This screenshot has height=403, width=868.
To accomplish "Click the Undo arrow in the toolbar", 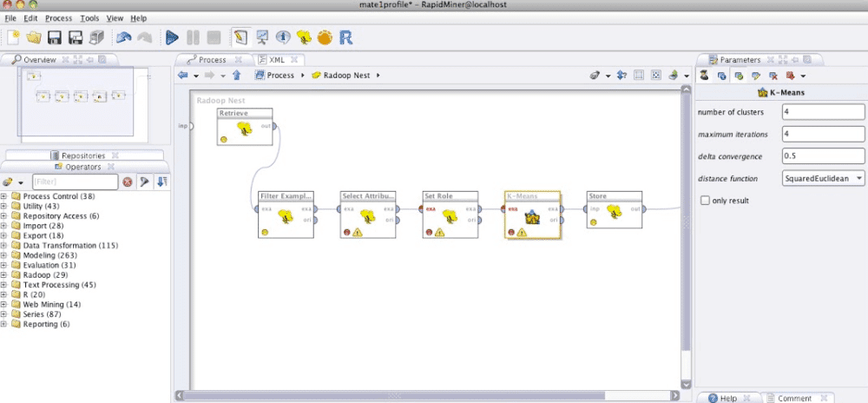I will tap(123, 37).
